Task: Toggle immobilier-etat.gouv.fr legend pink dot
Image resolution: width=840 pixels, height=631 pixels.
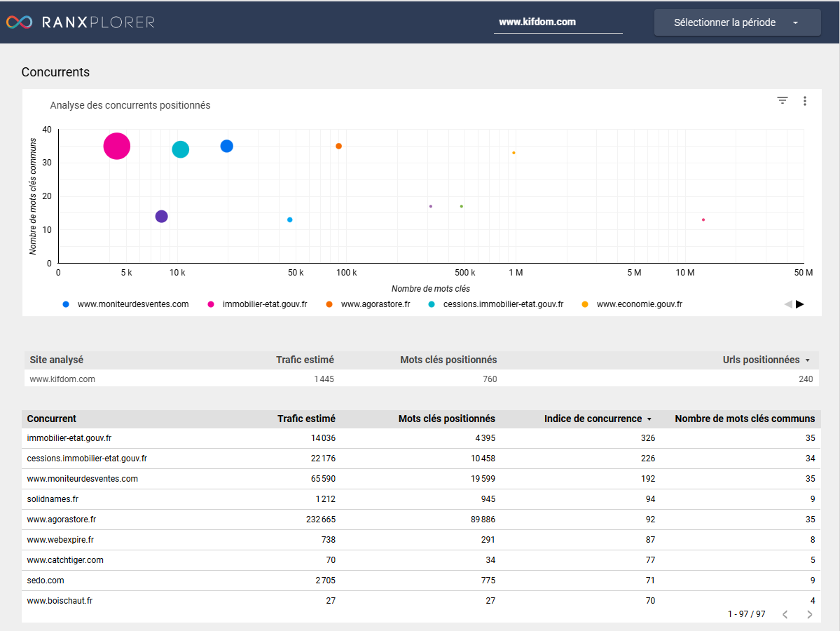Action: pos(211,304)
